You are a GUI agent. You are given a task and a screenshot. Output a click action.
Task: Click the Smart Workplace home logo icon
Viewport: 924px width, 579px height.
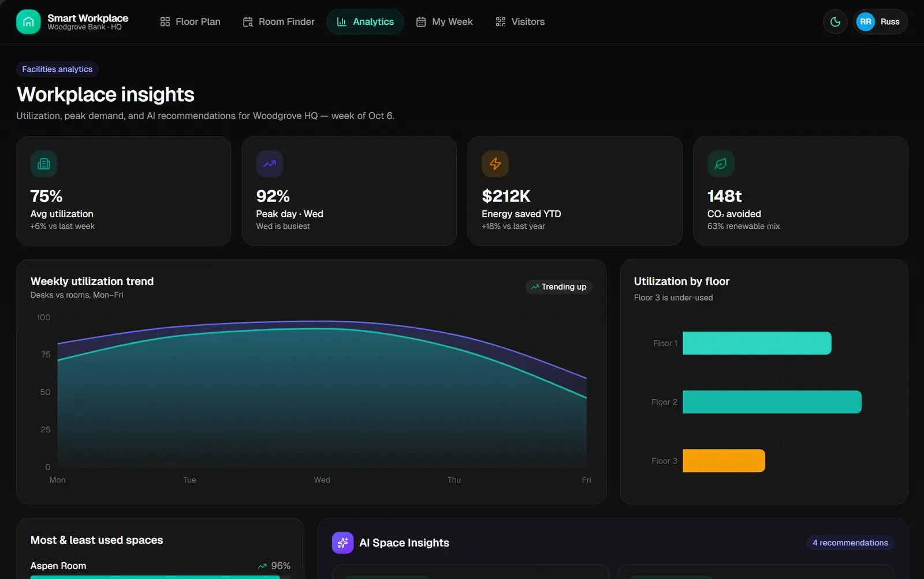pyautogui.click(x=28, y=22)
